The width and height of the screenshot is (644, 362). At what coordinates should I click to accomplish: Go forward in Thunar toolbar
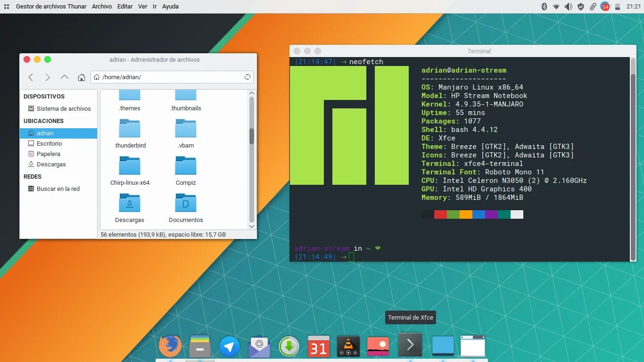point(48,77)
